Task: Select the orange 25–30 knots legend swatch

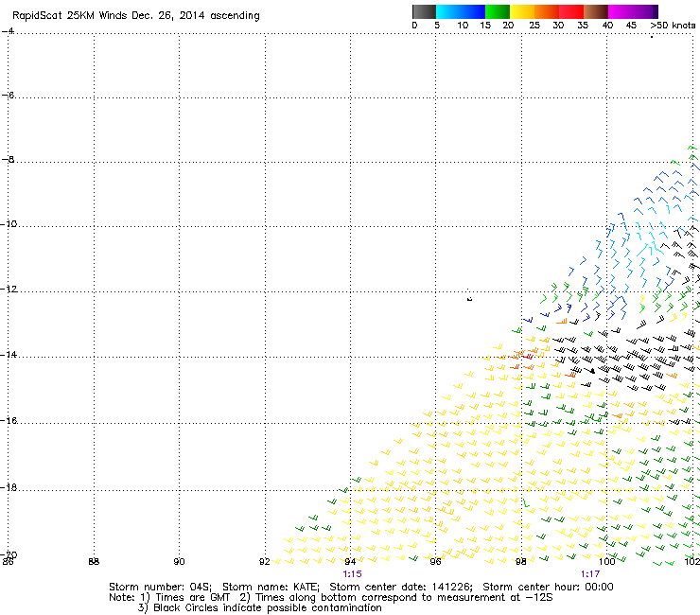Action: click(x=547, y=11)
